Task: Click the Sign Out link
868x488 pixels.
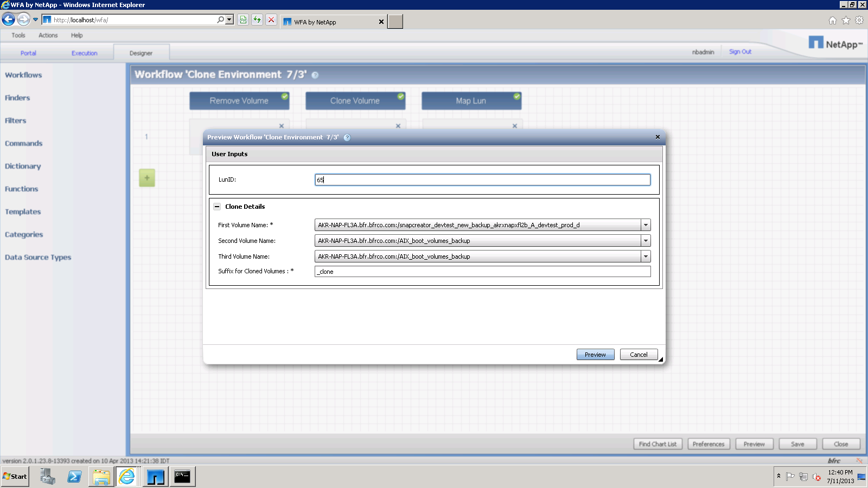Action: point(740,52)
